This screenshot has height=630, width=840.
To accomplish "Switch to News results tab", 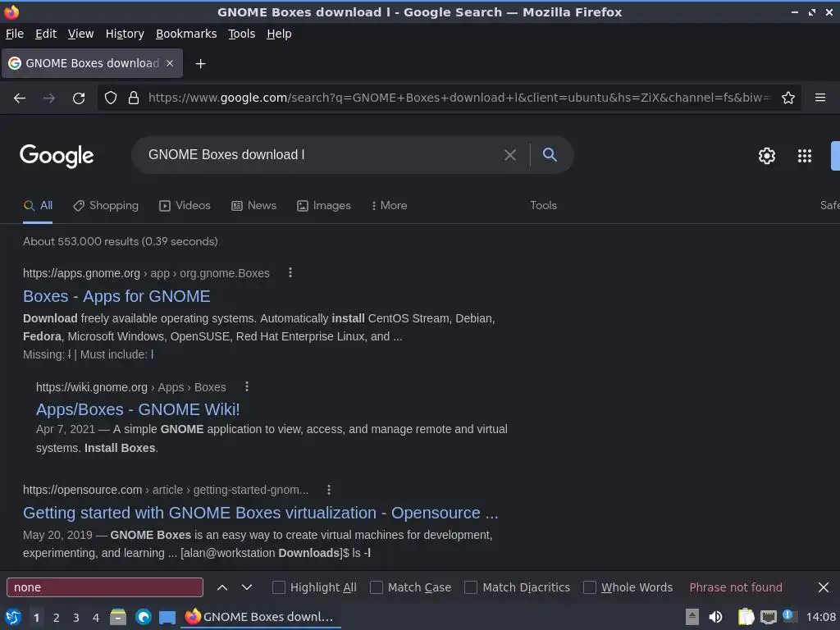I will (254, 206).
